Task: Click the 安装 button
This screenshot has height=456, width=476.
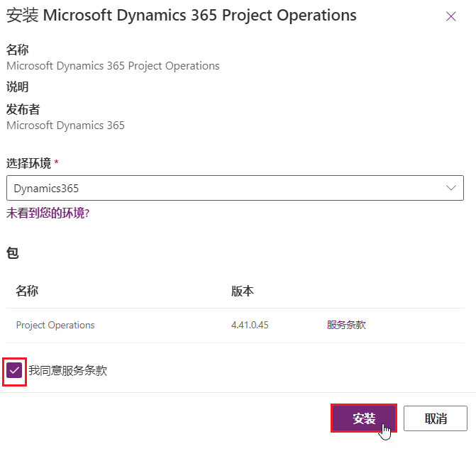Action: click(364, 418)
